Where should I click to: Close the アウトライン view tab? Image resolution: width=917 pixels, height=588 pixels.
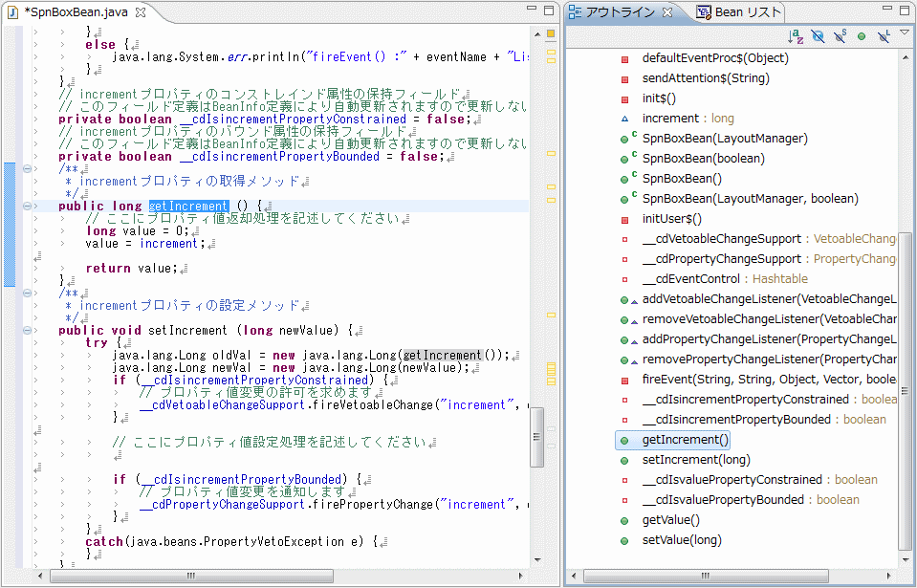click(x=667, y=12)
